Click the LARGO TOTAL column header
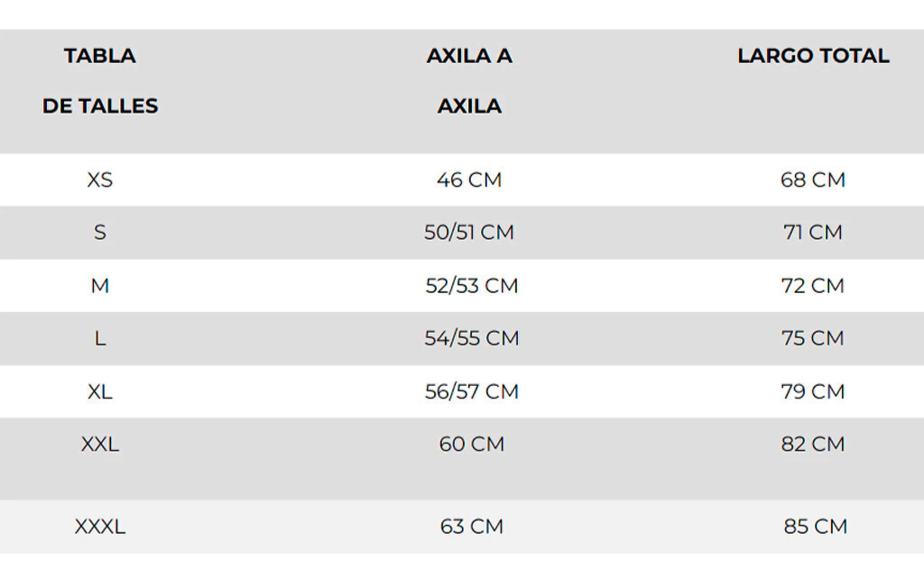 [x=813, y=56]
